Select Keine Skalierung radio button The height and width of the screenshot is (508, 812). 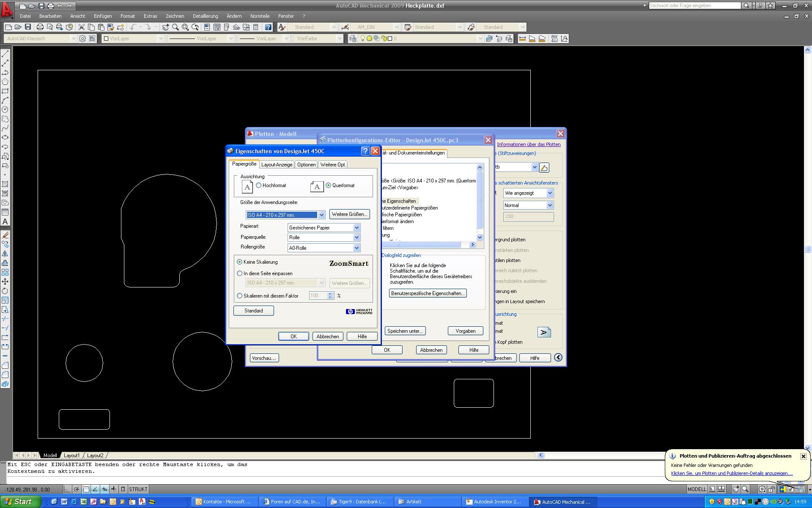point(240,262)
